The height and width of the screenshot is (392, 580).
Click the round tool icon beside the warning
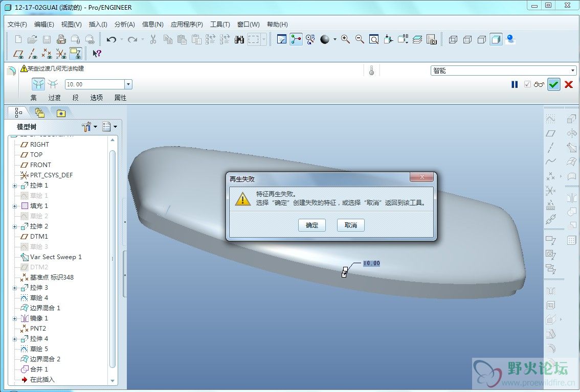click(11, 70)
